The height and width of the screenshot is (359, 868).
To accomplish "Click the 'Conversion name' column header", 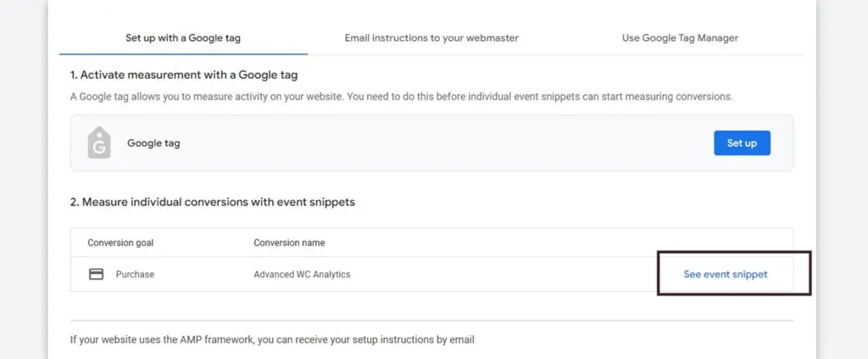I will 289,243.
